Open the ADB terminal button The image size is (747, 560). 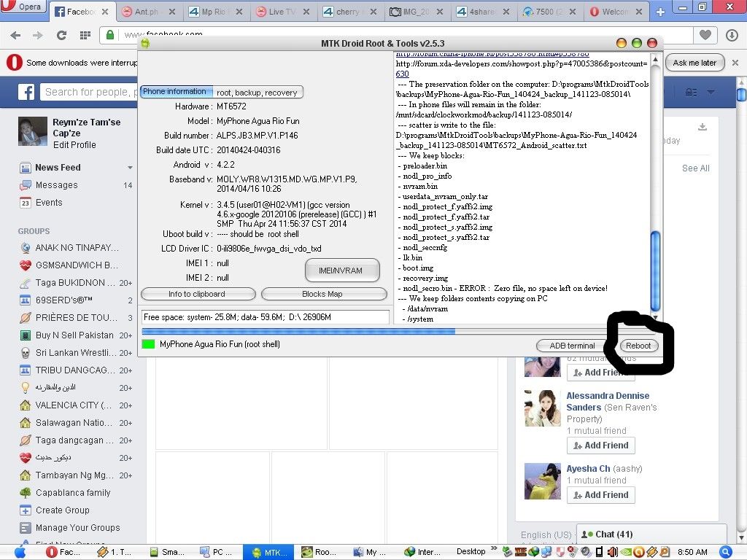tap(573, 346)
